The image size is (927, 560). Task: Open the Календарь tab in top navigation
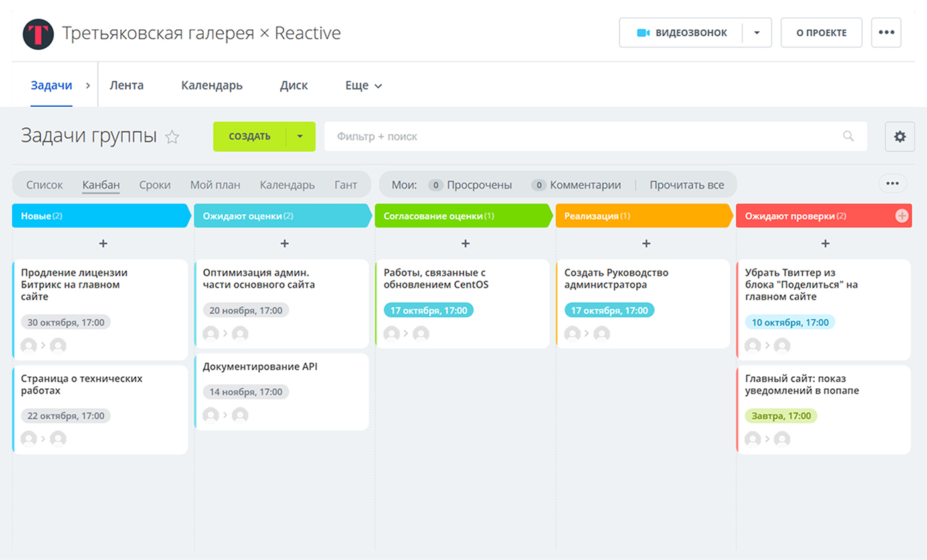click(x=212, y=86)
